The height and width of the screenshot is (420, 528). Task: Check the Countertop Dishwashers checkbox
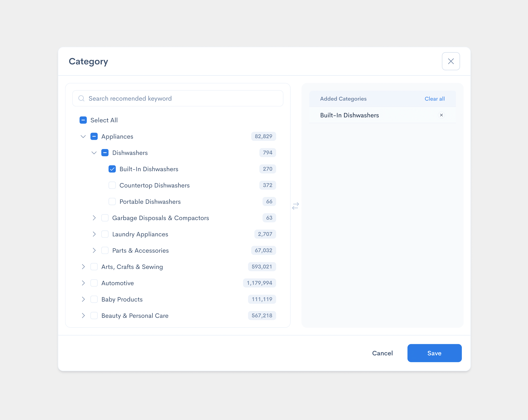coord(112,185)
